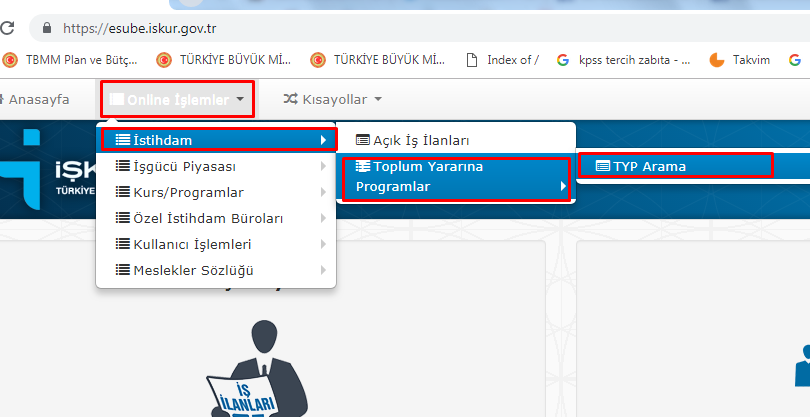Open the Index of / bookmark
Viewport: 810px width, 417px height.
click(502, 60)
